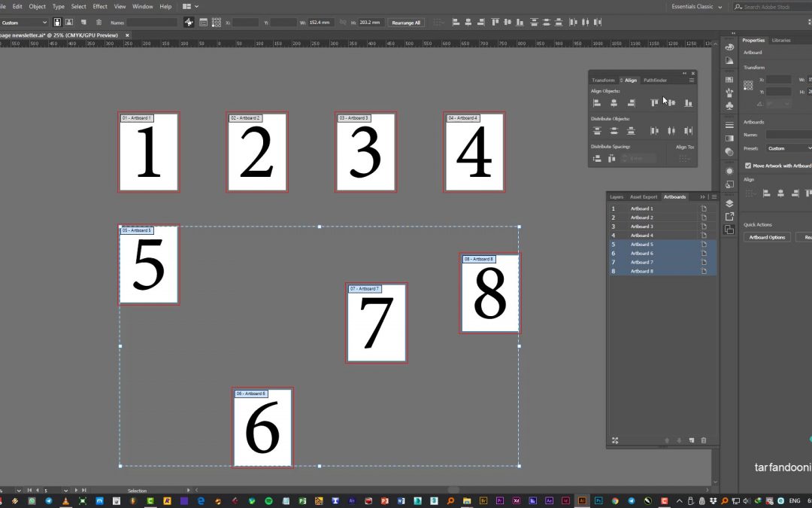The height and width of the screenshot is (508, 812).
Task: Click Horizontal Align Center in Align panel
Action: click(614, 103)
